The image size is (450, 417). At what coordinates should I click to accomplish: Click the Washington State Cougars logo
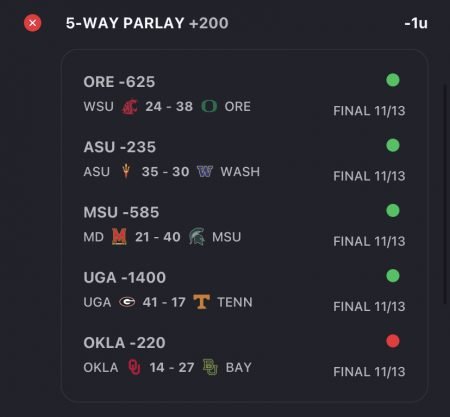click(x=129, y=107)
